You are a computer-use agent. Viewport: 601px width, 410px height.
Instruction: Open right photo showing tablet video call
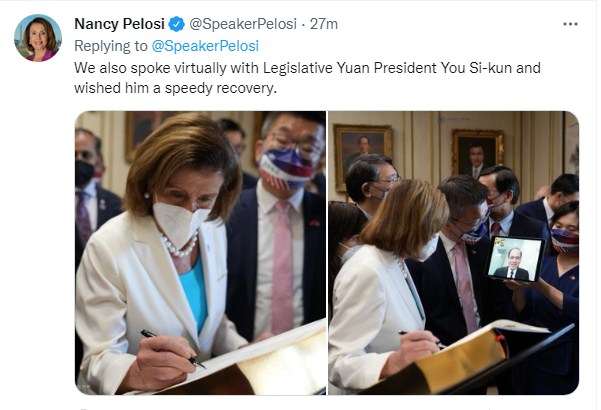pos(454,253)
